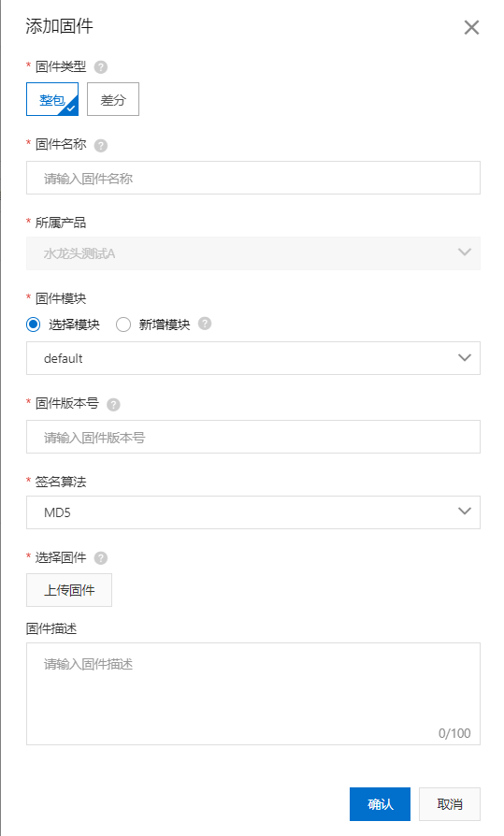Screen dimensions: 504x836
Task: Select the 整包 firmware type
Action: 52,99
